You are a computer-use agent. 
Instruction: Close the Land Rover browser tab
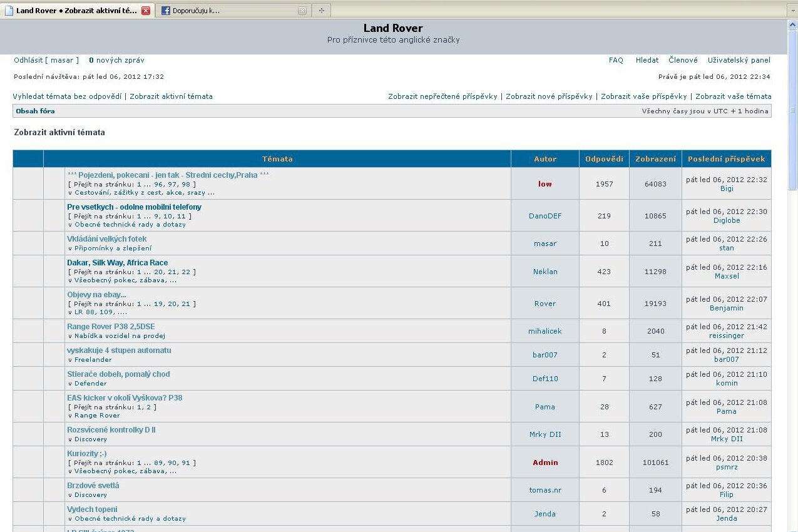tap(146, 11)
